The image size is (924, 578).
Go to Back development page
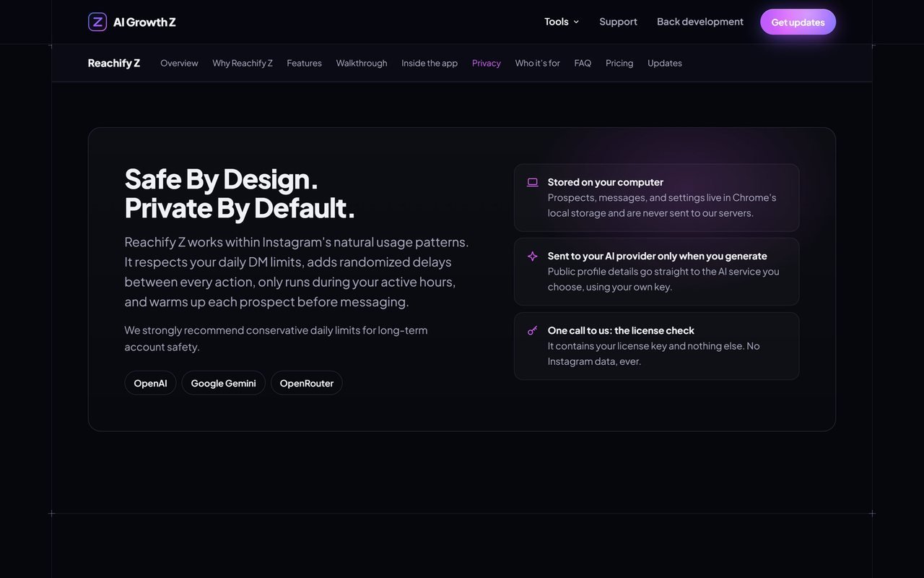(x=700, y=22)
